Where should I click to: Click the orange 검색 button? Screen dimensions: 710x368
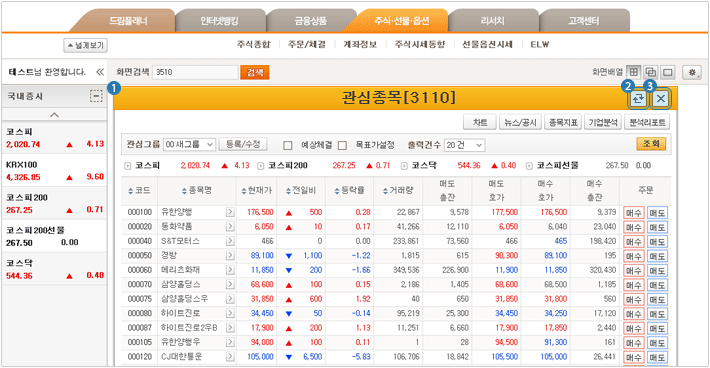click(255, 72)
